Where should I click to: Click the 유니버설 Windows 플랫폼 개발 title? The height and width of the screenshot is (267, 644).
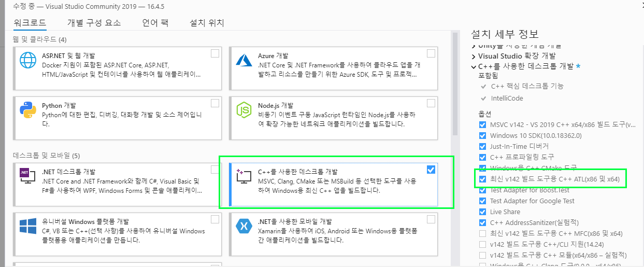click(x=85, y=221)
